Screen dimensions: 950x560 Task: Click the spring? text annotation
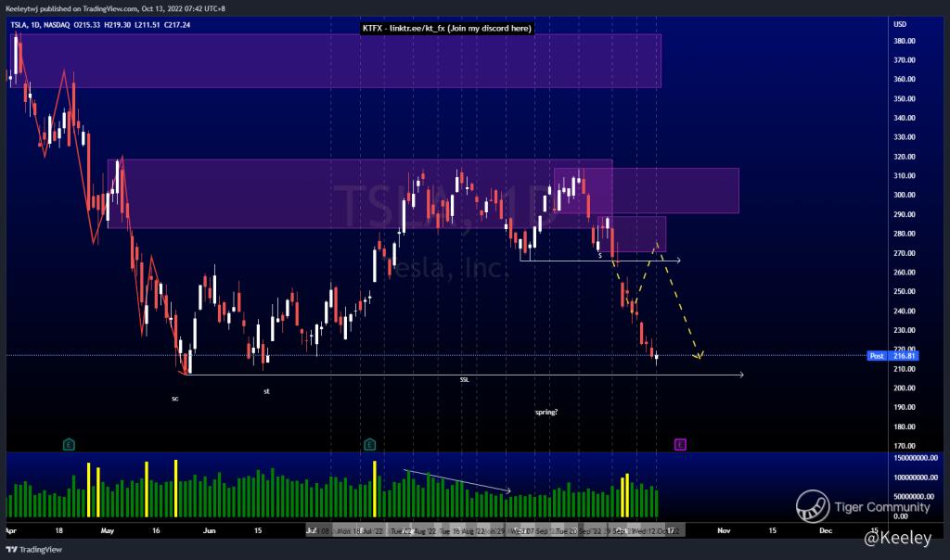tap(546, 413)
